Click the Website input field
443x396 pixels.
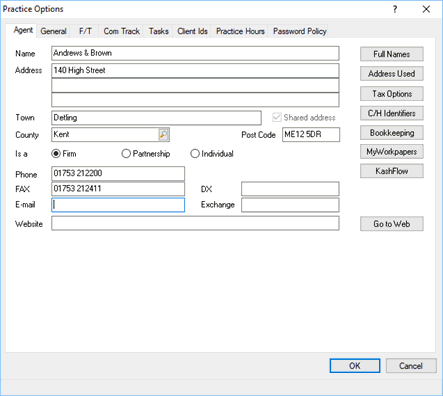[195, 223]
